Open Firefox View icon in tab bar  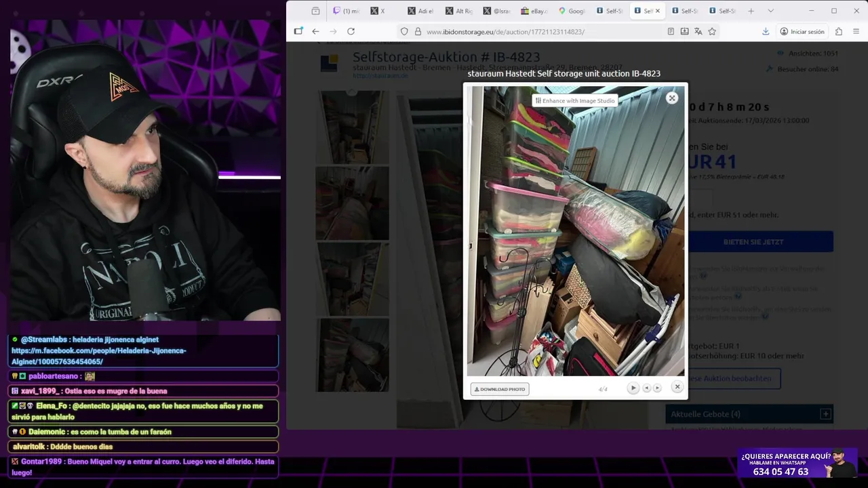(x=315, y=11)
